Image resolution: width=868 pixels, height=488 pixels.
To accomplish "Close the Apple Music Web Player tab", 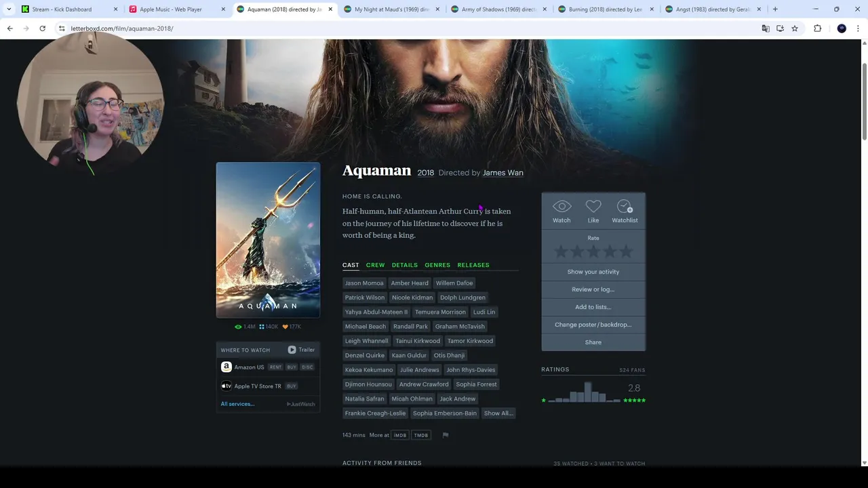I will pos(223,9).
